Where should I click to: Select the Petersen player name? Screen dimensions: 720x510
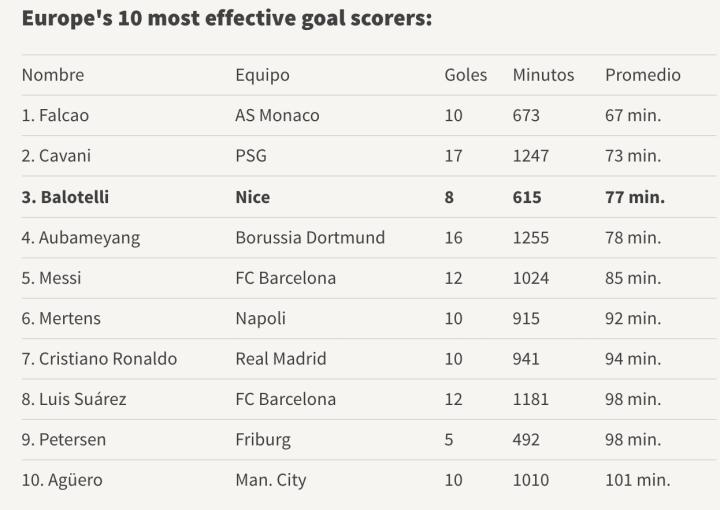point(64,439)
